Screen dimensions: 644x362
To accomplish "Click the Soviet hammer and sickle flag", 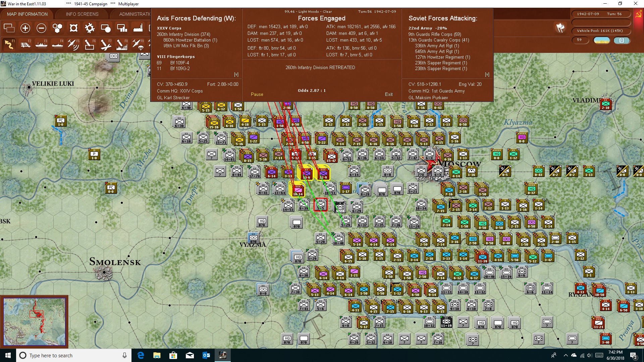I will click(638, 15).
